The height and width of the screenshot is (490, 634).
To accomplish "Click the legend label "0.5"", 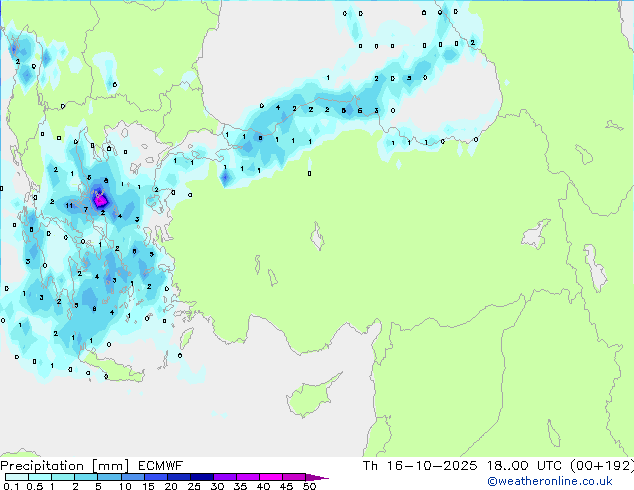I will [x=34, y=486].
